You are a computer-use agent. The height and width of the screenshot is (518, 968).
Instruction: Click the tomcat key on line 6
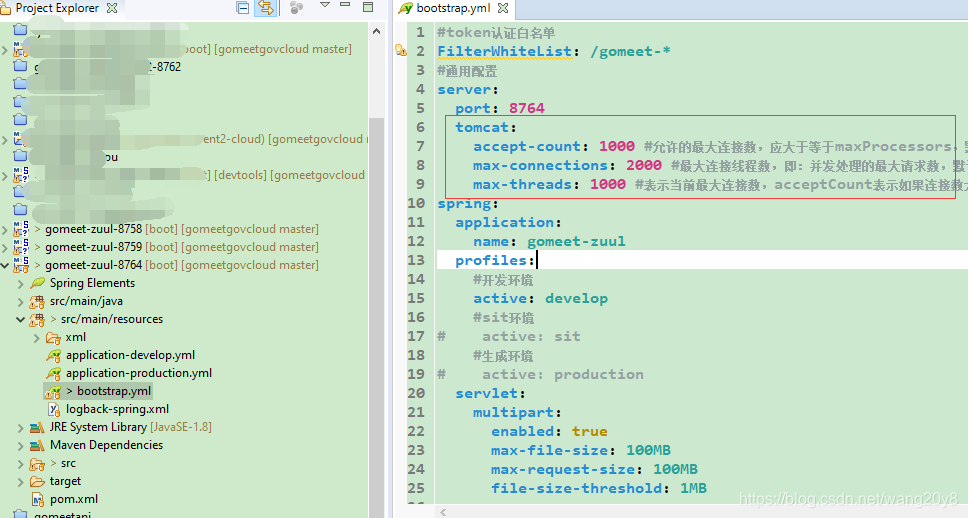482,127
